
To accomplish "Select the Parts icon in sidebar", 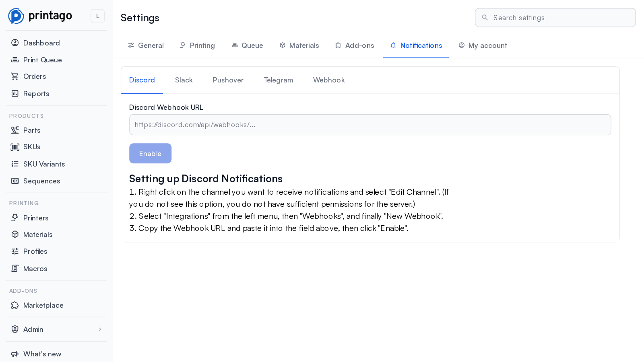I will coord(15,130).
